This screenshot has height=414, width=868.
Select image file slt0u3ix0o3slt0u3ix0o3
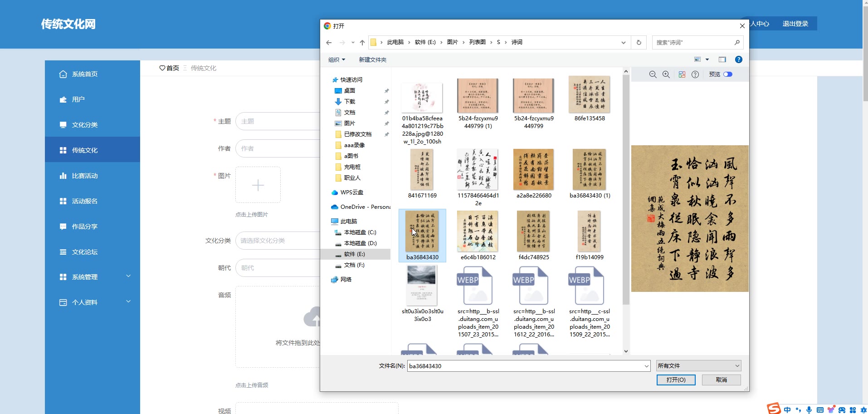point(422,294)
